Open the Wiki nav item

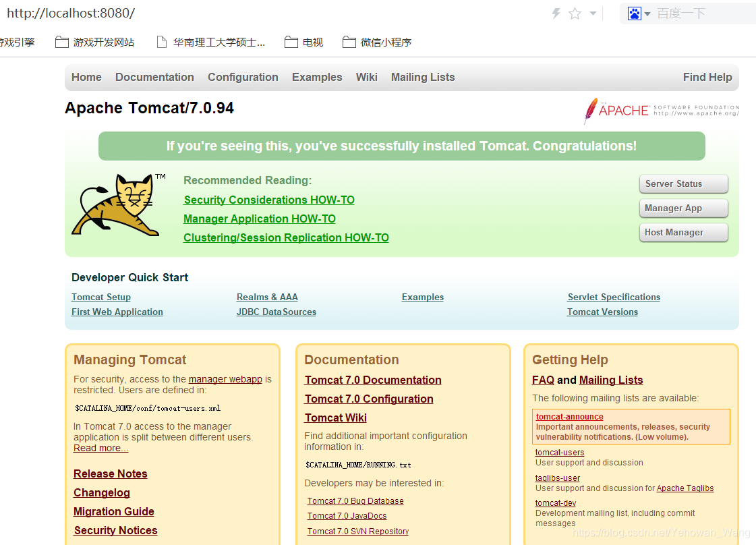367,77
